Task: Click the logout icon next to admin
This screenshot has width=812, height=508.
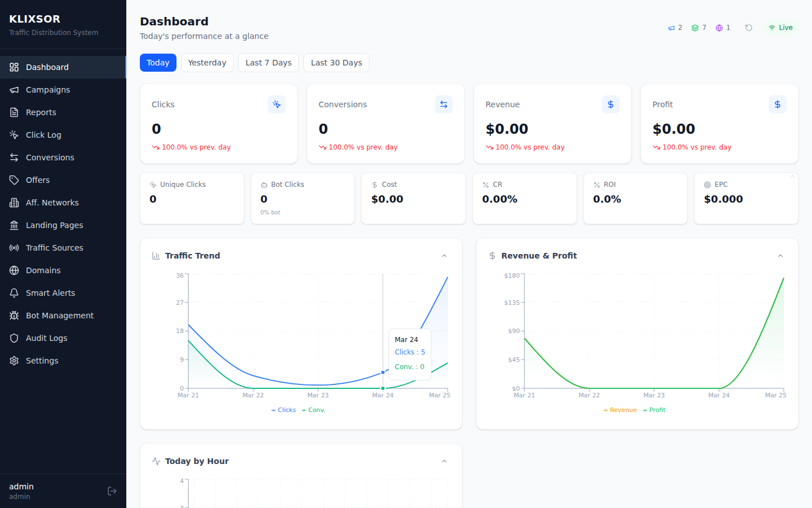Action: [x=112, y=491]
